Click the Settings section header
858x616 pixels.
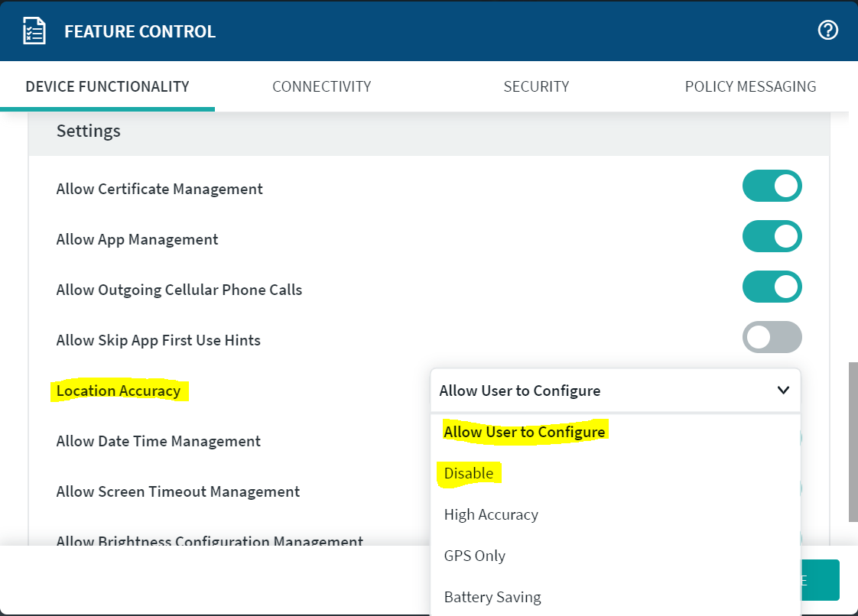(89, 131)
